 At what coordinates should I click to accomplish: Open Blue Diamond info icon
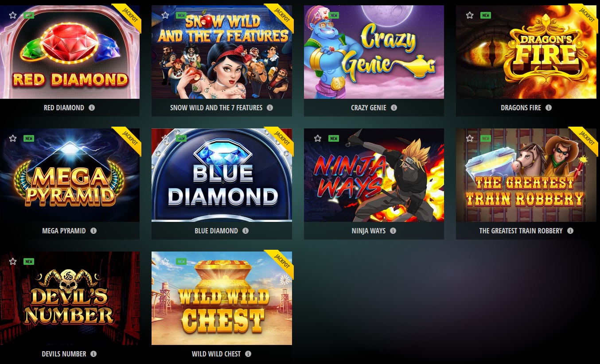tap(245, 231)
